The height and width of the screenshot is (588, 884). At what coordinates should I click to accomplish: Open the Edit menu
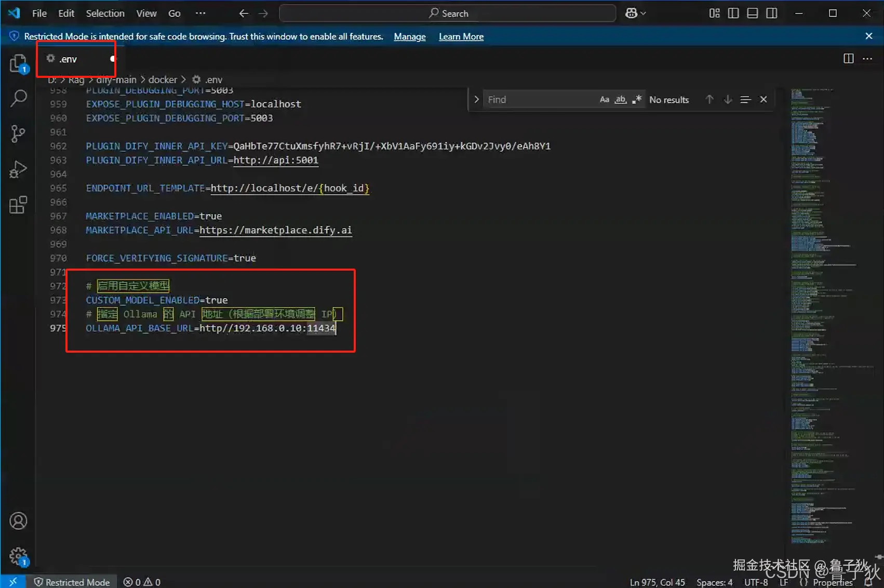coord(66,14)
